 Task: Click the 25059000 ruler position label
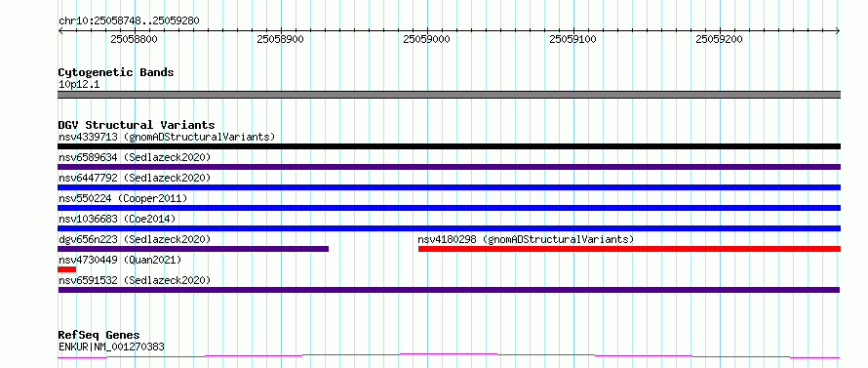426,39
